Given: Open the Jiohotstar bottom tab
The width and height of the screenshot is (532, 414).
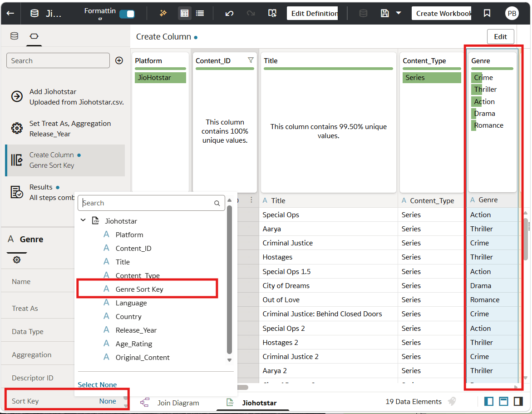Looking at the screenshot, I should pyautogui.click(x=252, y=403).
